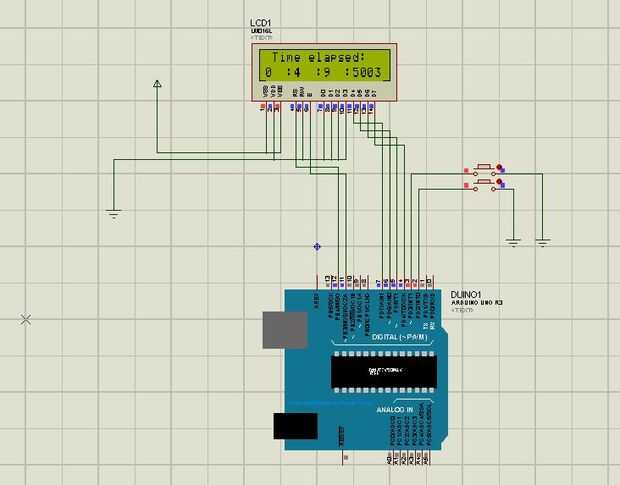The height and width of the screenshot is (485, 620).
Task: Select the ground symbol left of the Arduino
Action: 114,214
